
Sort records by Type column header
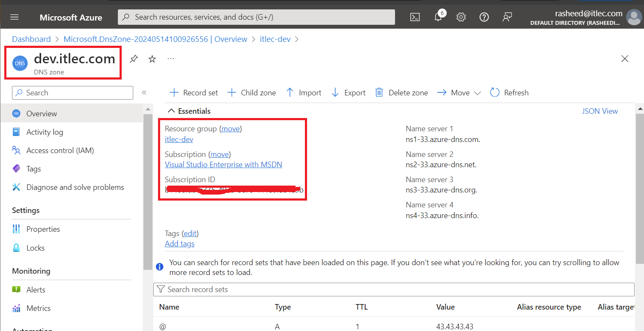coord(283,307)
